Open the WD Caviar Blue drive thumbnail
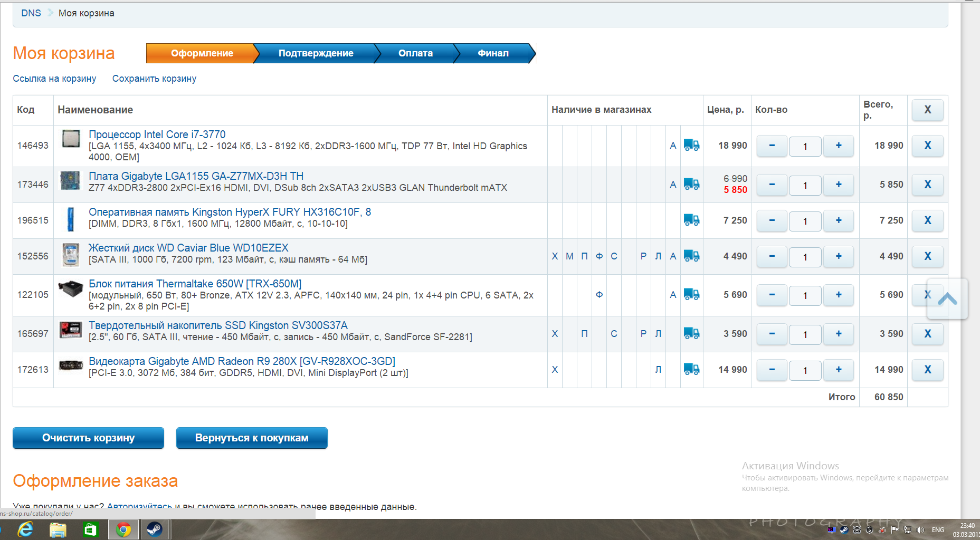Viewport: 980px width, 540px height. click(71, 255)
